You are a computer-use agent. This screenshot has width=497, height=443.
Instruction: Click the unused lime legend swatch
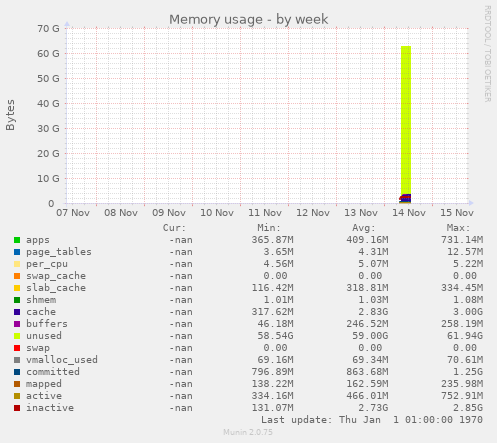click(17, 336)
